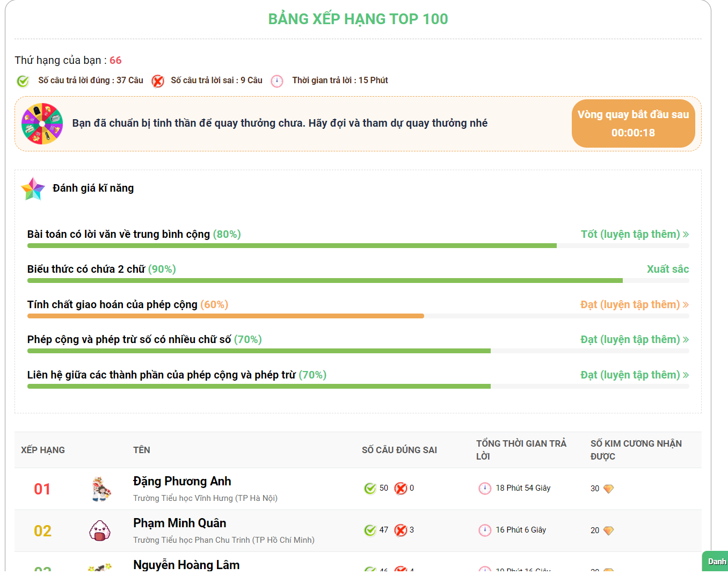Expand luyện tập thêm for Liên hệ giữa các thành phần
Viewport: 728px width, 575px height.
coord(634,375)
